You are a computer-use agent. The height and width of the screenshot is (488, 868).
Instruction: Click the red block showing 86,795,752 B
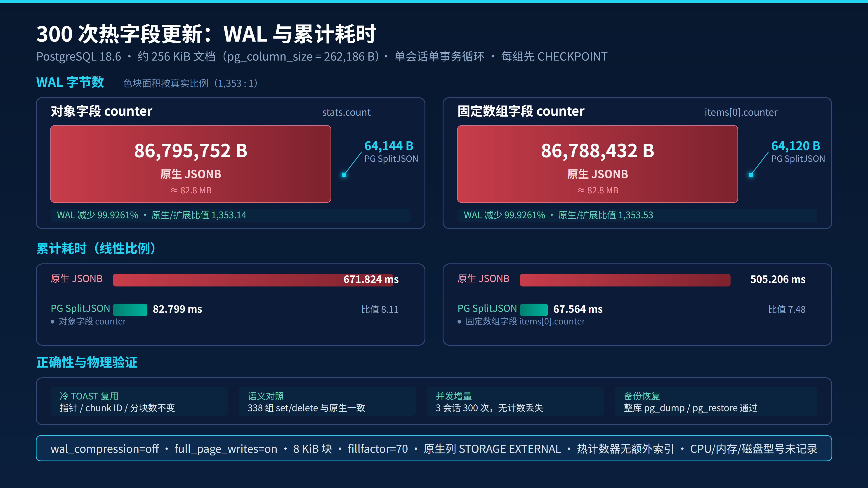191,164
